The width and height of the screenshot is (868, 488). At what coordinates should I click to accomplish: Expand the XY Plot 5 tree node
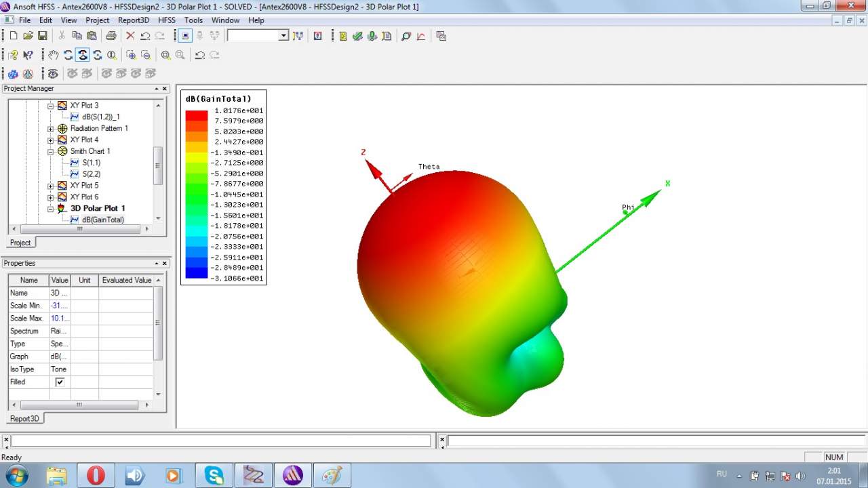[x=51, y=186]
